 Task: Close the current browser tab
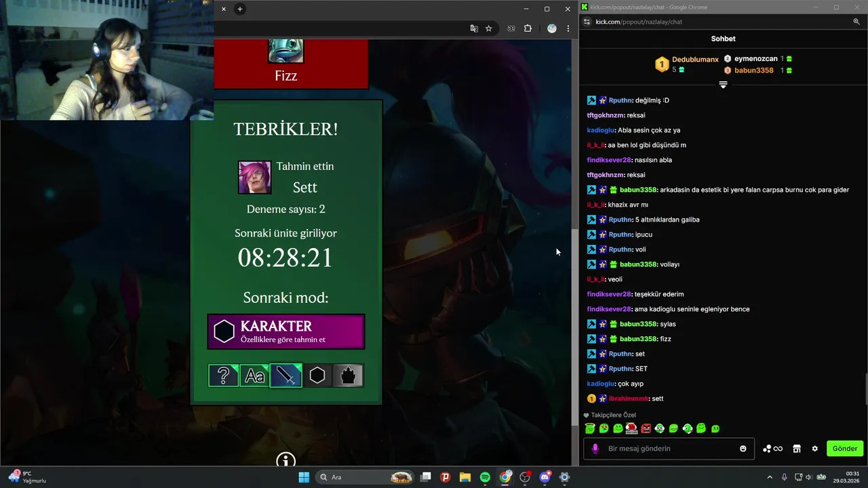click(224, 9)
